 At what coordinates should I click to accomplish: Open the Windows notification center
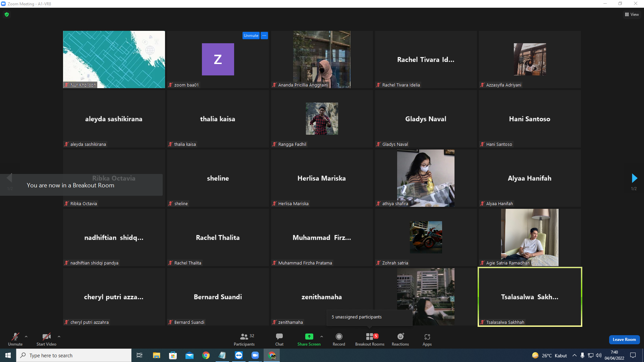[633, 355]
